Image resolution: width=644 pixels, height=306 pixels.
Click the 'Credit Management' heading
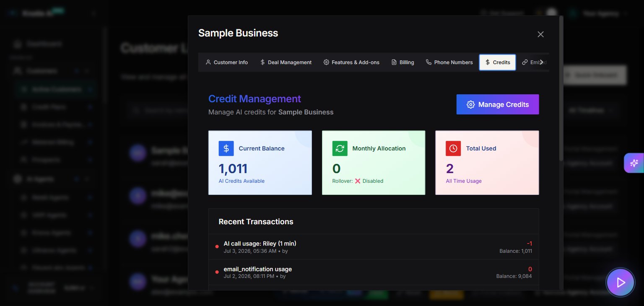click(x=254, y=99)
